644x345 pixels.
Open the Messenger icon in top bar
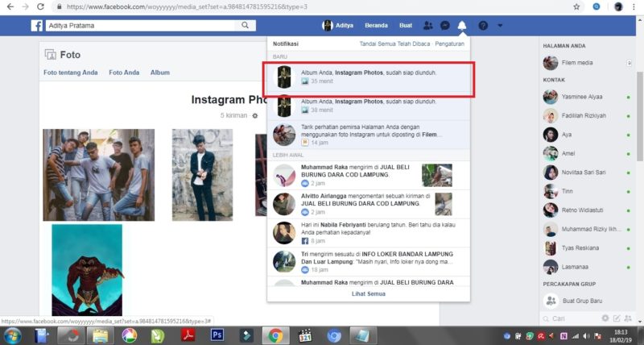pos(445,26)
